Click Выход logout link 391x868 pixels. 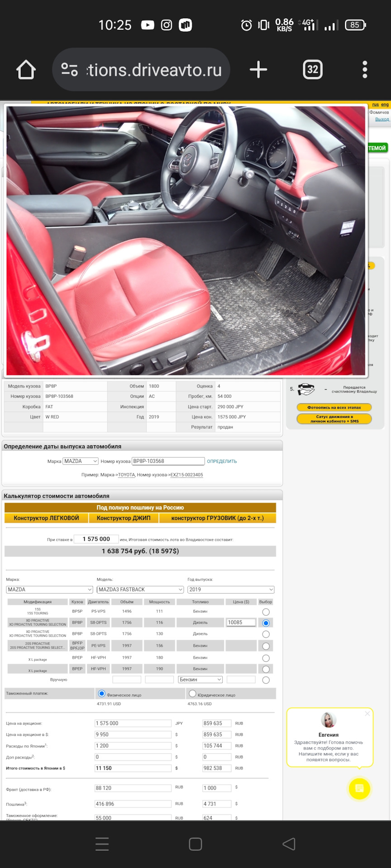[382, 119]
